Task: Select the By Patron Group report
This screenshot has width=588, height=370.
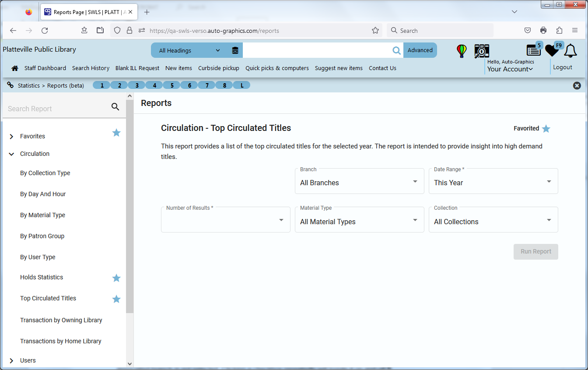Action: pyautogui.click(x=42, y=236)
